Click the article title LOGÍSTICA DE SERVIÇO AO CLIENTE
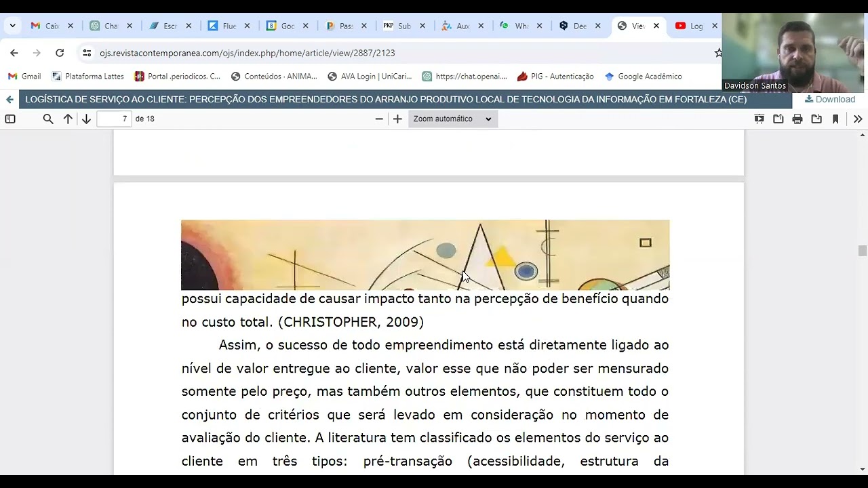Screen dimensions: 868x488 point(386,100)
